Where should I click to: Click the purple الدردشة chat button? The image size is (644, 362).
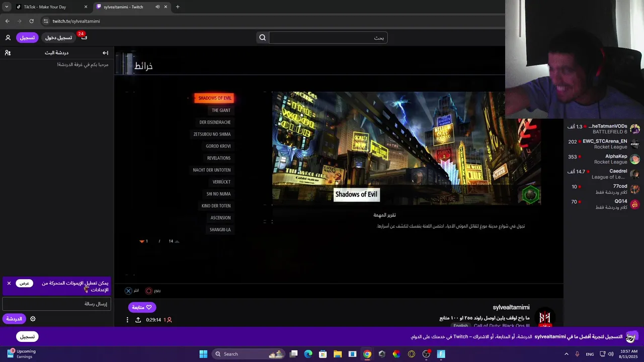[x=14, y=319]
